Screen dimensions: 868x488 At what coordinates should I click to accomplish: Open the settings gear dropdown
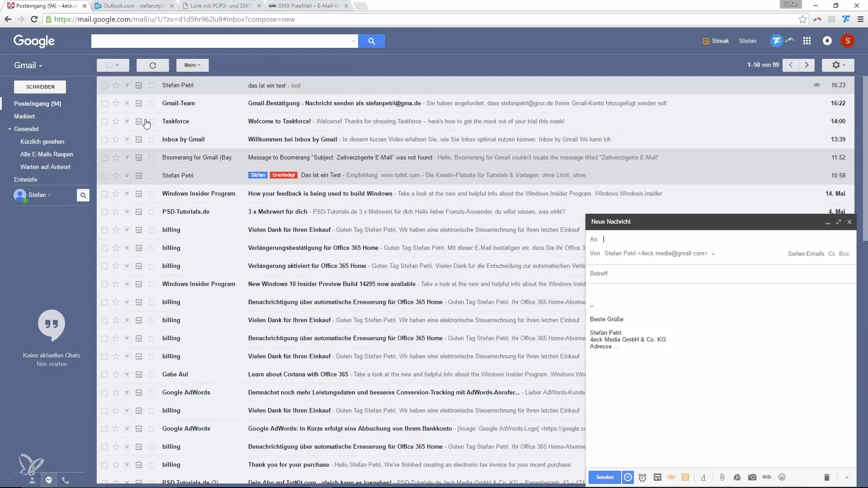pos(838,65)
